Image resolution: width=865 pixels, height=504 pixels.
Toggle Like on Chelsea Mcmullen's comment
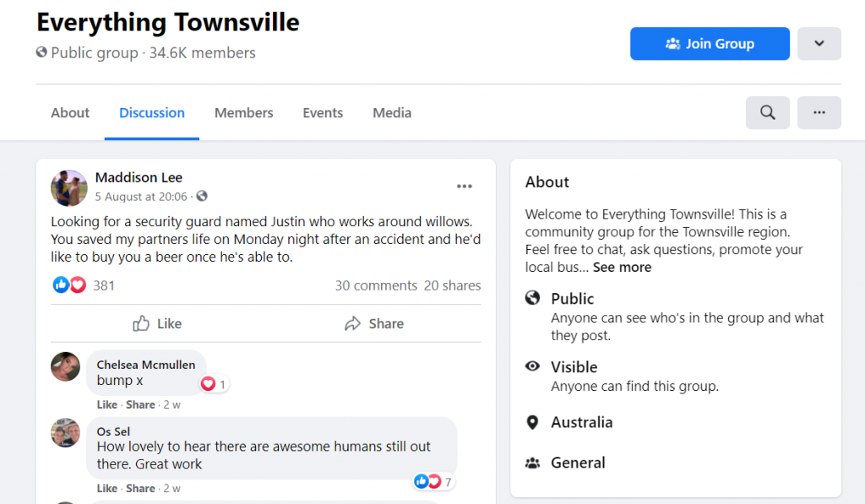(107, 404)
